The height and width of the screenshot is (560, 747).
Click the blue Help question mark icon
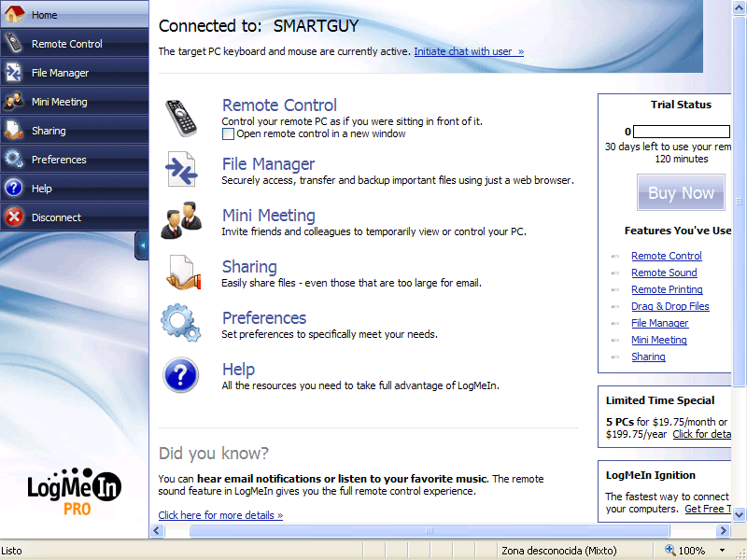180,375
